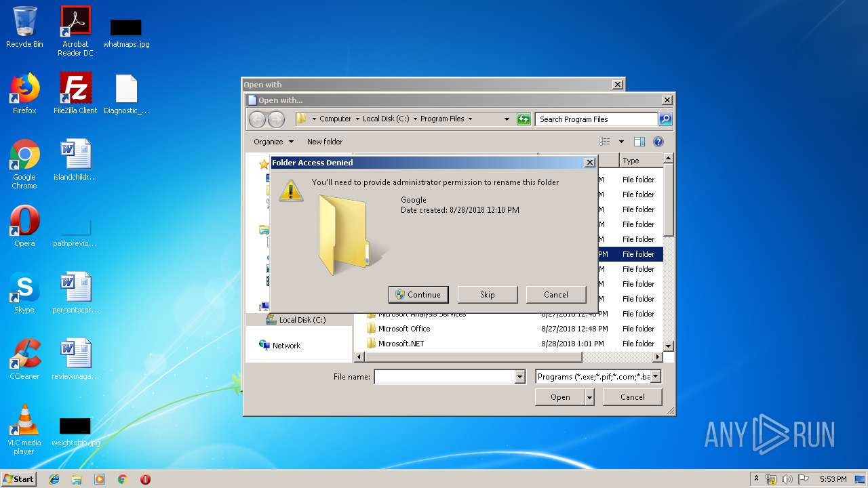Expand the arrow after Program Files breadcrumb
Viewport: 868px width, 488px height.
point(470,119)
